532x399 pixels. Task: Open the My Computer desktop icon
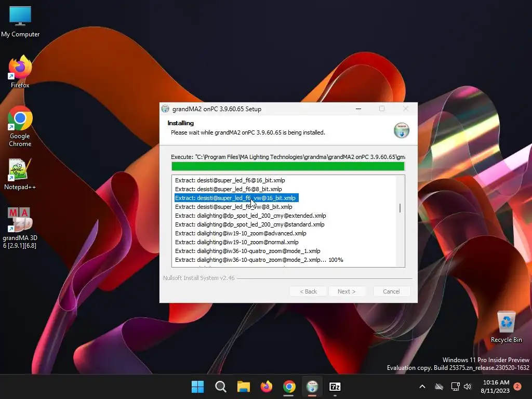click(20, 21)
